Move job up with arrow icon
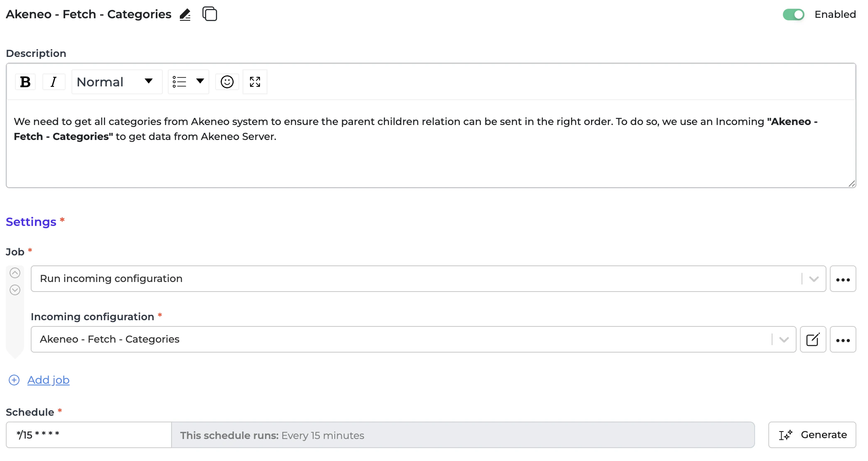868x461 pixels. tap(15, 273)
